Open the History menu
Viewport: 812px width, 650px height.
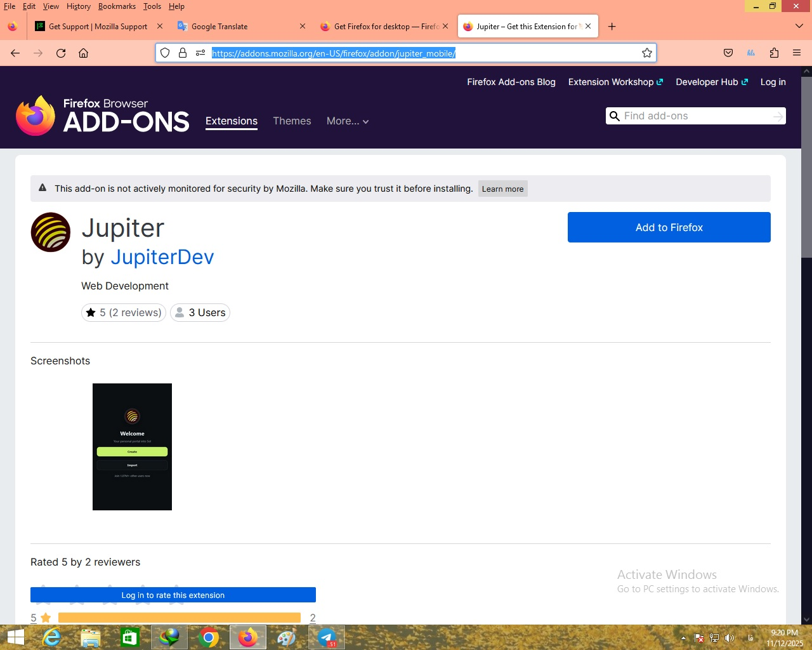click(x=79, y=6)
